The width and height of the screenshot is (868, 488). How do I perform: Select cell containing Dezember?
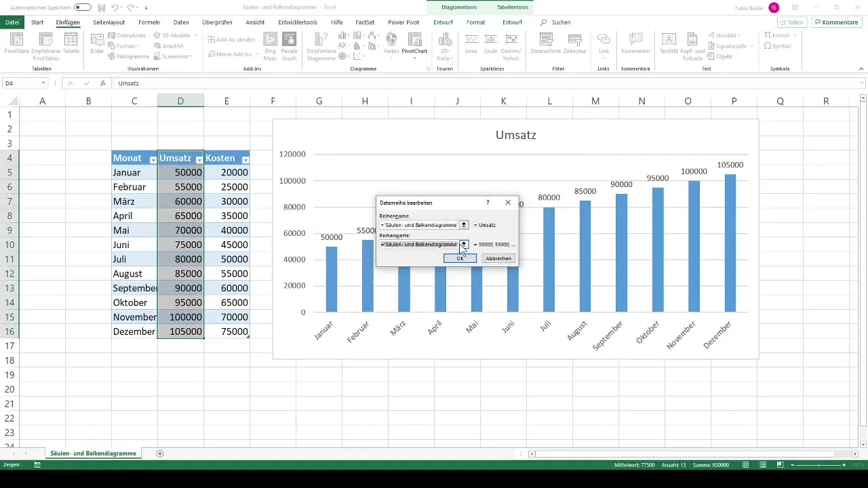(134, 331)
